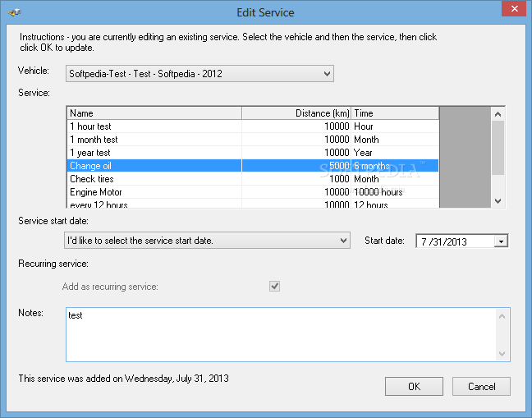Select the Check tires service row
532x418 pixels.
pos(253,179)
